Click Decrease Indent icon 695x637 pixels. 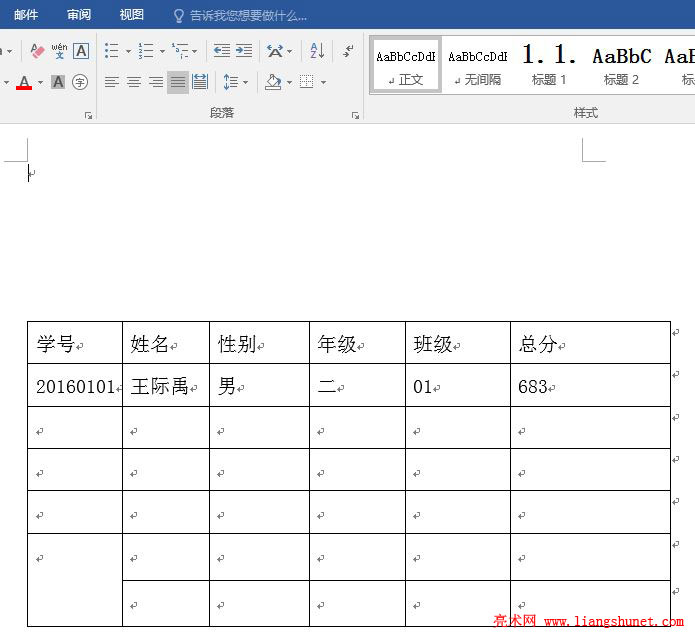click(x=222, y=51)
